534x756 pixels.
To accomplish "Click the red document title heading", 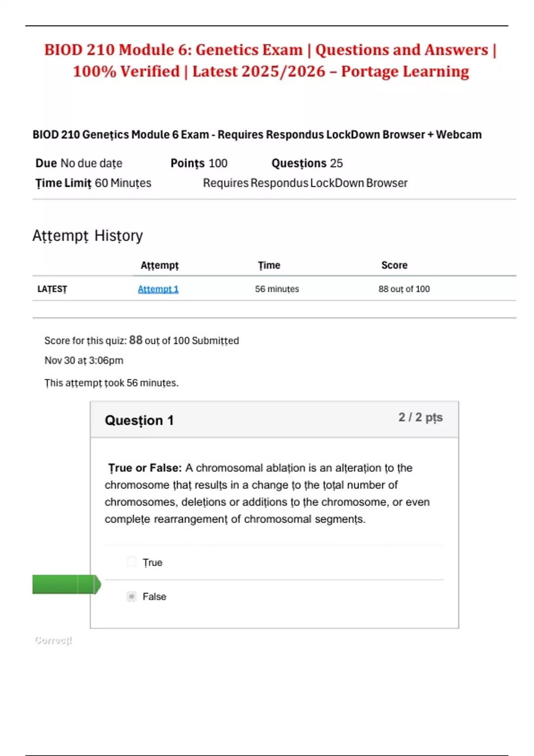I will point(271,60).
